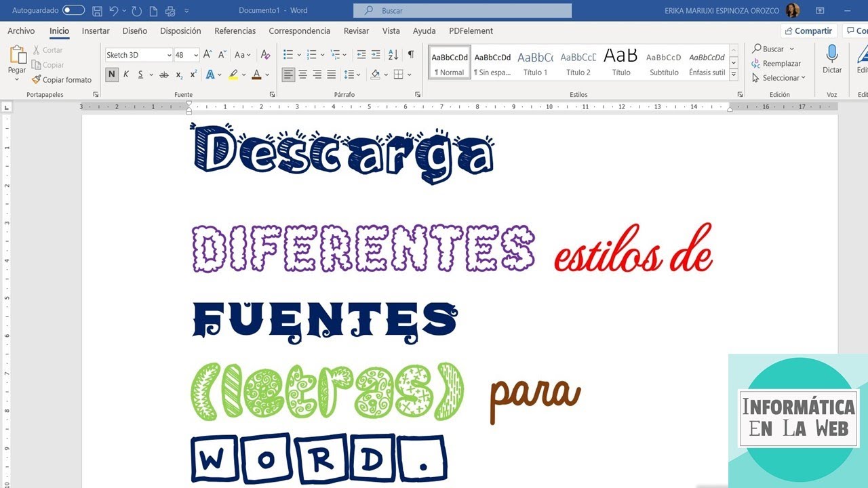Toggle bold N formatting
The height and width of the screenshot is (488, 868).
pos(112,75)
